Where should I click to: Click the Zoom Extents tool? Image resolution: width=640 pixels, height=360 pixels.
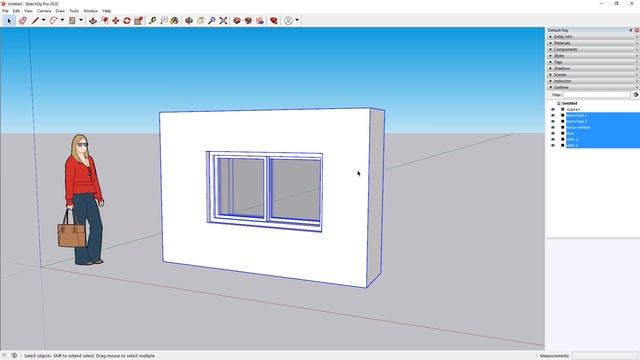(223, 20)
